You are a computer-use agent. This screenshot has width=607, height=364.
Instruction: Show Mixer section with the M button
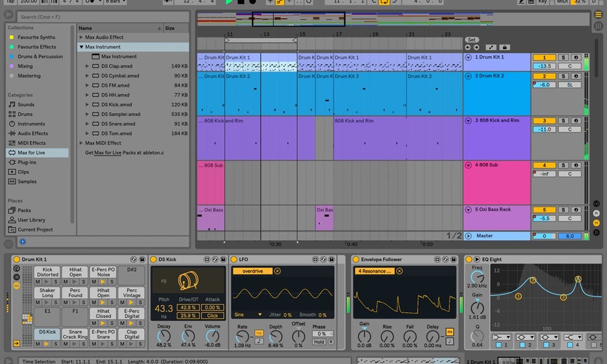(596, 223)
